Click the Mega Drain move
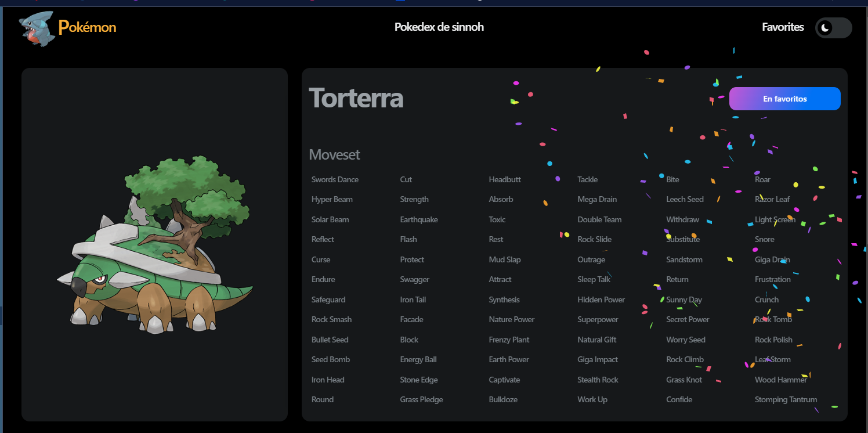 pos(597,200)
